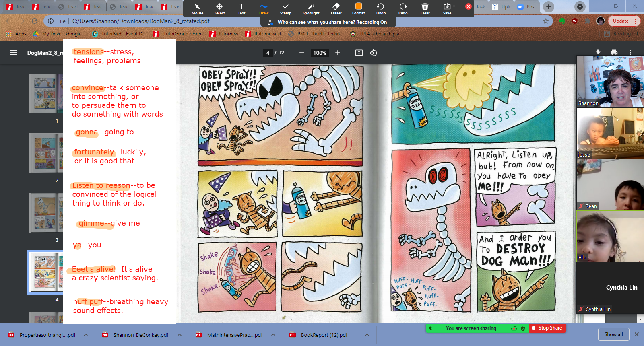The width and height of the screenshot is (644, 346).
Task: Fit PDF to page
Action: 359,53
